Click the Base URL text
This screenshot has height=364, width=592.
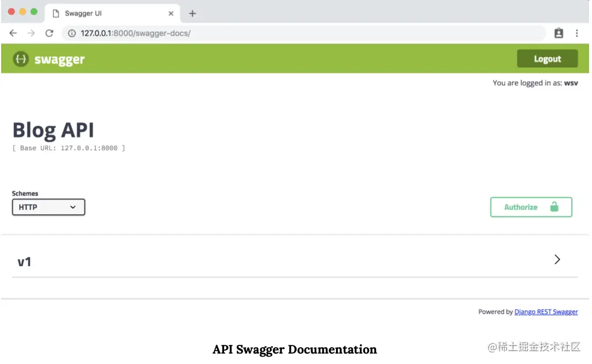tap(68, 148)
